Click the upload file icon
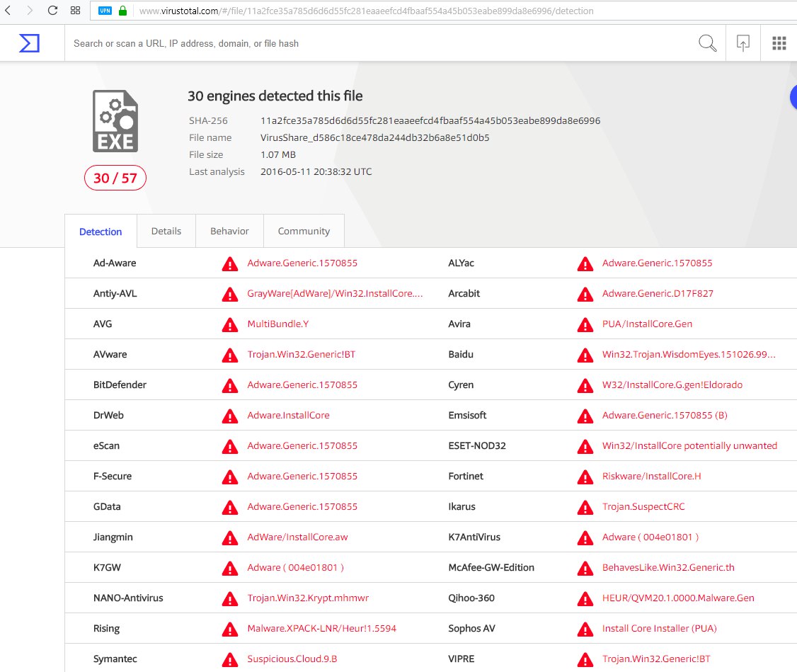797x672 pixels. 742,43
